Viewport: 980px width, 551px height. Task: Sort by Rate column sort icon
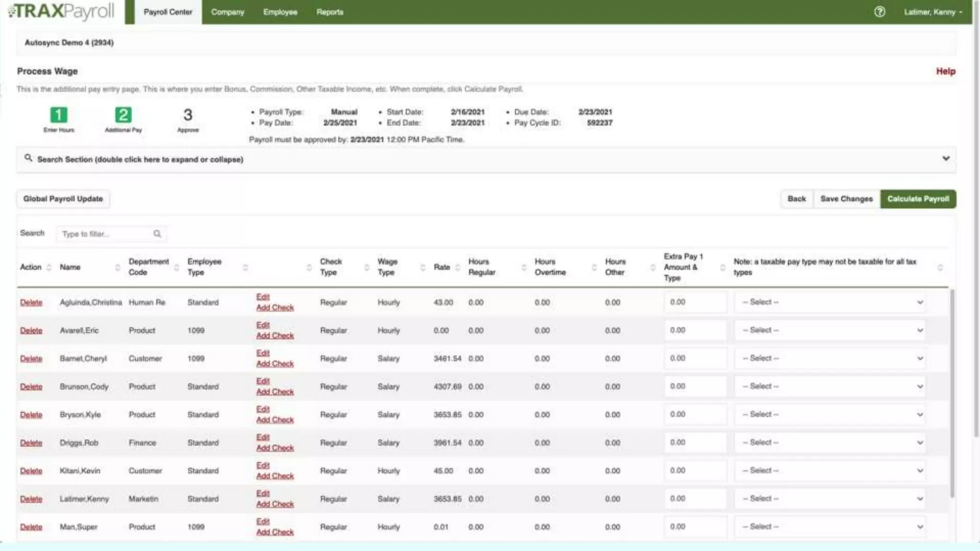(457, 267)
